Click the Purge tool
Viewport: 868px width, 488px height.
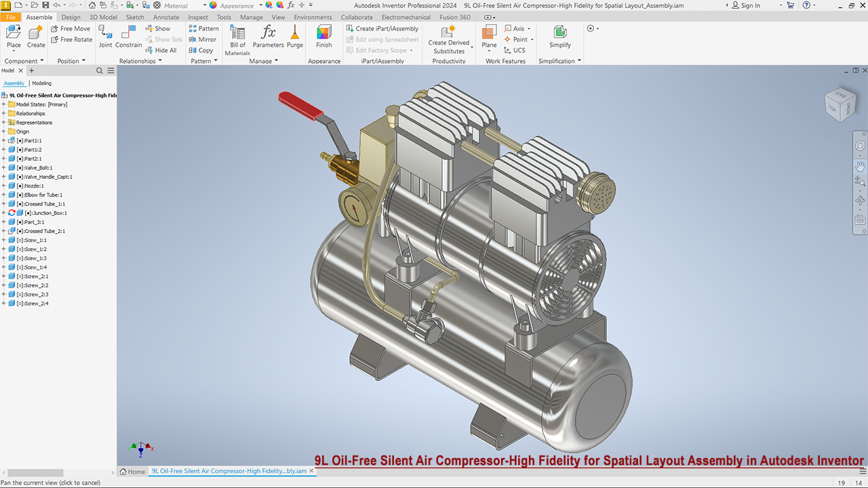point(295,37)
